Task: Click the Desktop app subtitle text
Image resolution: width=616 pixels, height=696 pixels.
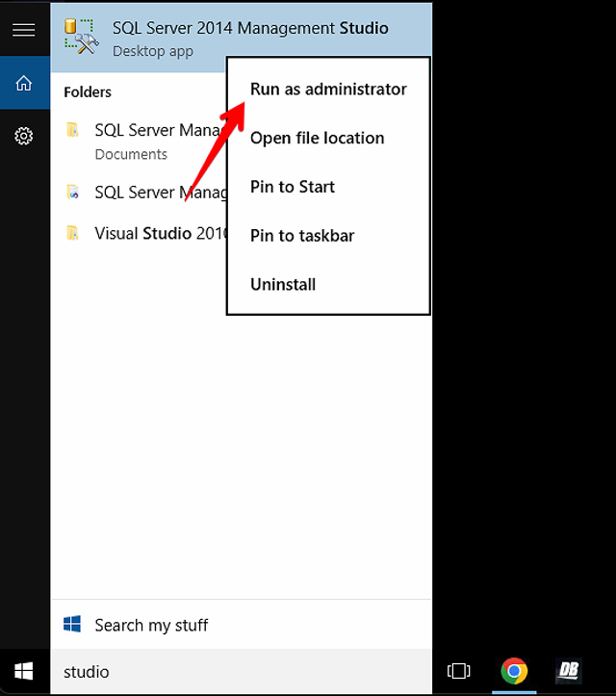Action: tap(153, 51)
